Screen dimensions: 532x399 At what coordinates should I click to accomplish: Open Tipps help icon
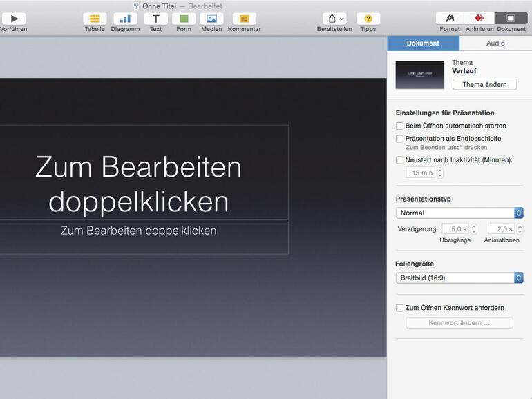click(x=368, y=19)
